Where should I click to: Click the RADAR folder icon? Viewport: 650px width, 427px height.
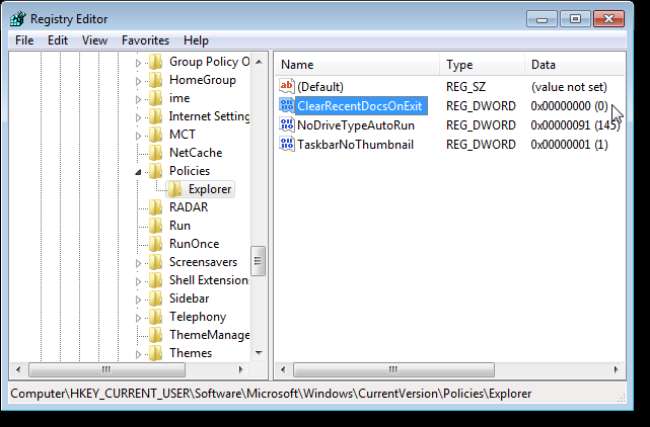click(x=155, y=207)
